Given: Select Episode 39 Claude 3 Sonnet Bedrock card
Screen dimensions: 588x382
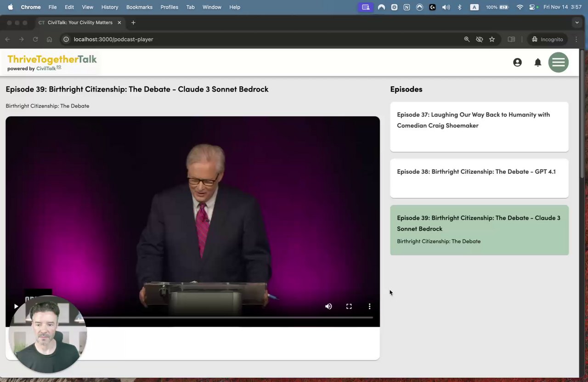Looking at the screenshot, I should (x=479, y=230).
